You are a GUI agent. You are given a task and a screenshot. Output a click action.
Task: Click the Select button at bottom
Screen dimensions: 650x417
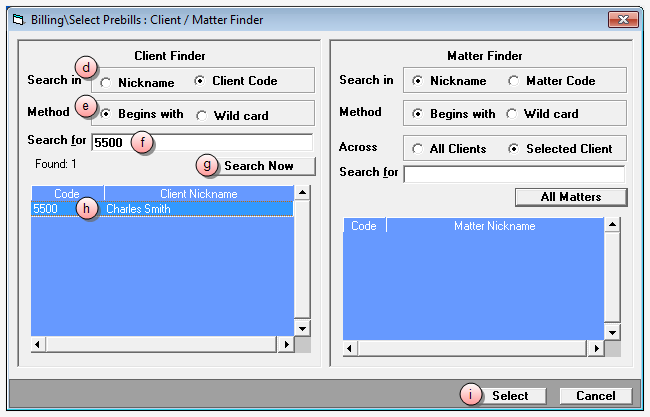point(509,395)
